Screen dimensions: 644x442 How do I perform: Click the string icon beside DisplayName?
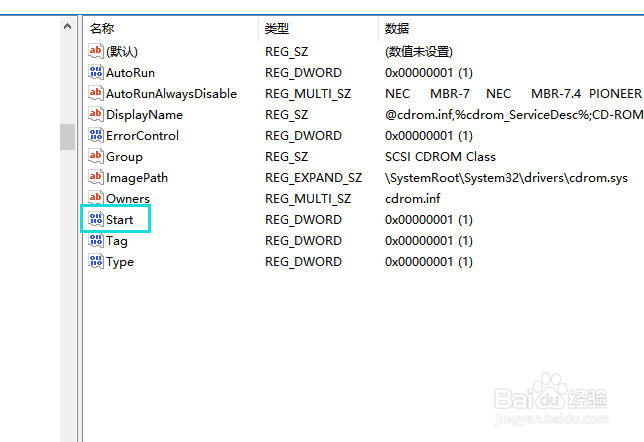tap(96, 114)
